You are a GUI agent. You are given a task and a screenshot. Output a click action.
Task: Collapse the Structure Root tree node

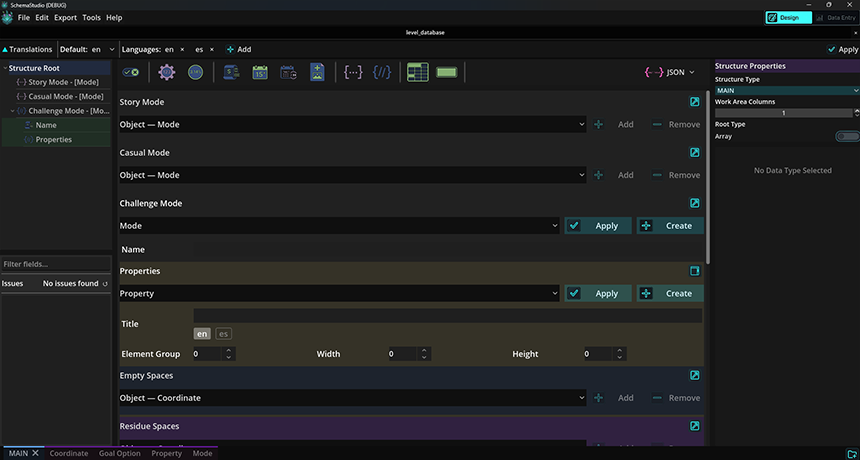click(x=5, y=69)
